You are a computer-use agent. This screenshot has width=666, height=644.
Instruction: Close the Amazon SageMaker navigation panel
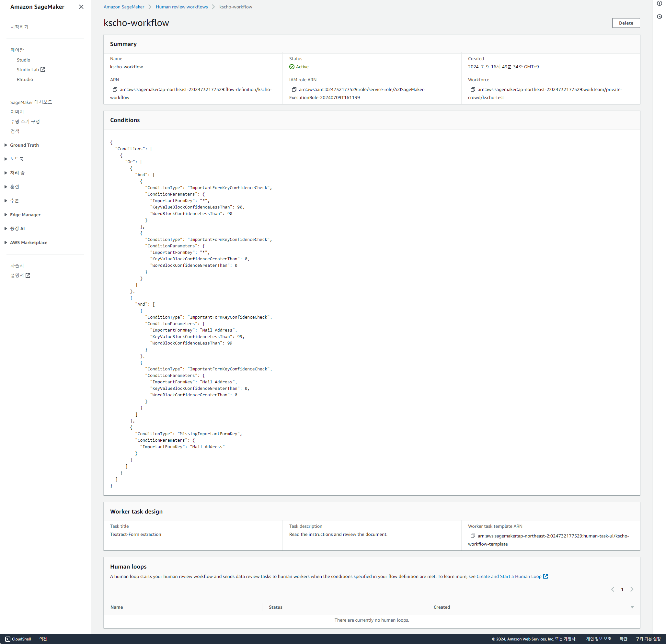point(81,6)
